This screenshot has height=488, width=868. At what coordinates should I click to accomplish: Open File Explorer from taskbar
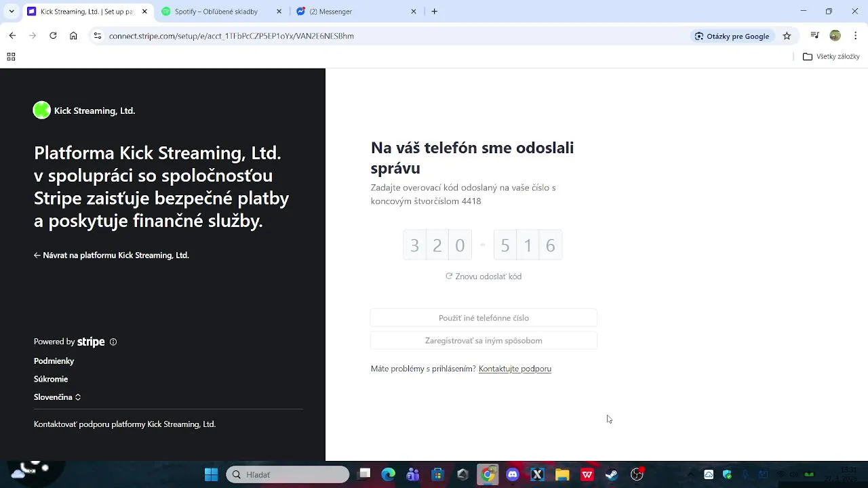[x=562, y=474]
